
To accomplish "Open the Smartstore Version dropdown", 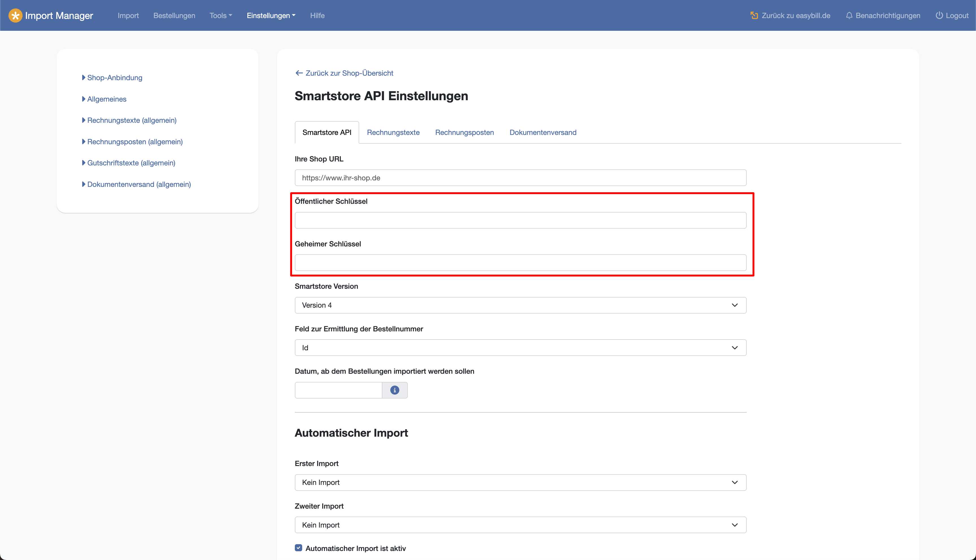I will click(520, 305).
